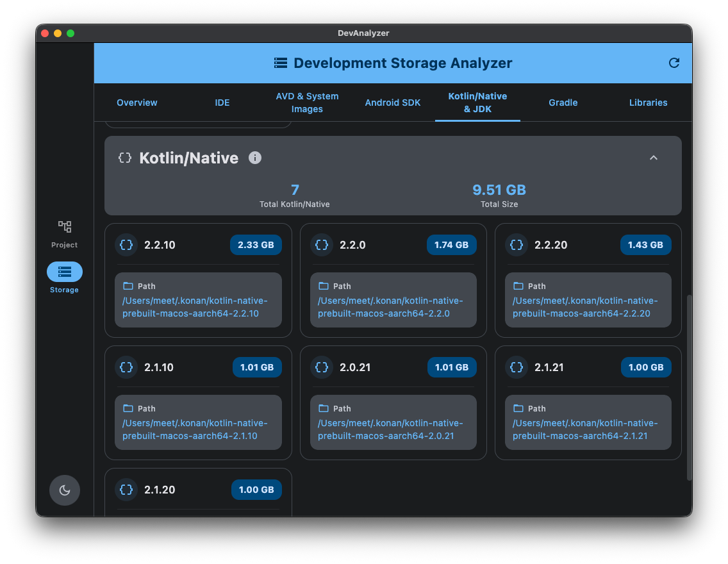The height and width of the screenshot is (564, 728).
Task: Open the Libraries tab
Action: pyautogui.click(x=648, y=103)
